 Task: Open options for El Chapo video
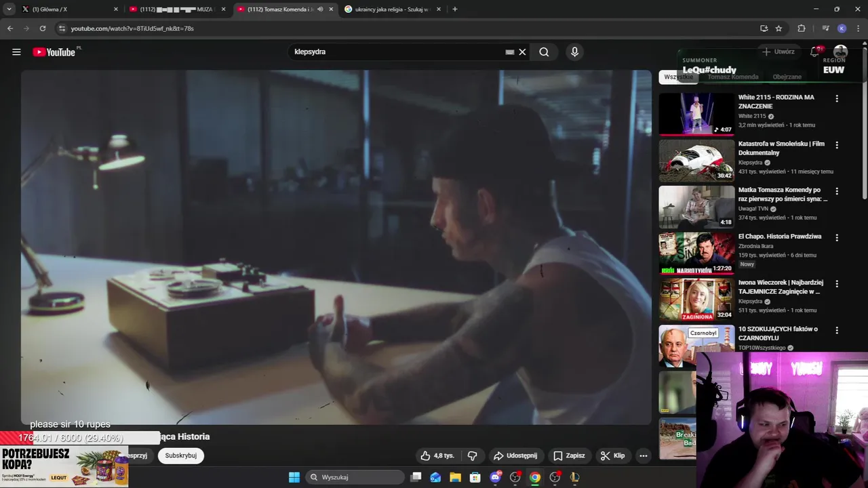pyautogui.click(x=837, y=238)
